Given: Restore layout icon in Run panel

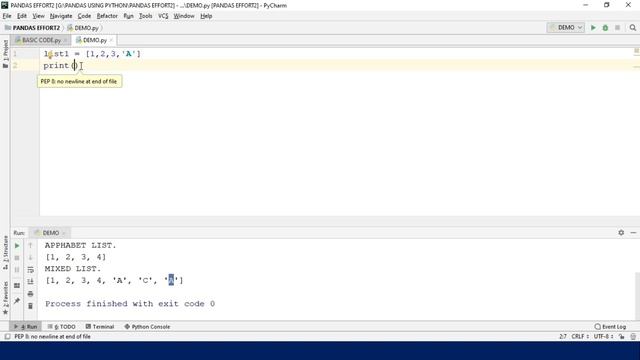Looking at the screenshot, I should (17, 286).
